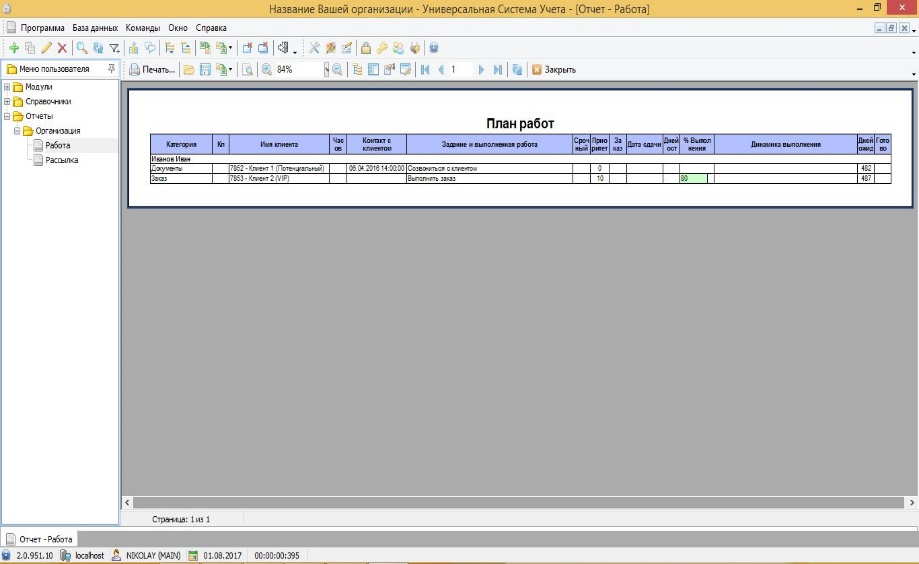This screenshot has height=564, width=919.
Task: Go to first page of report
Action: coord(426,70)
